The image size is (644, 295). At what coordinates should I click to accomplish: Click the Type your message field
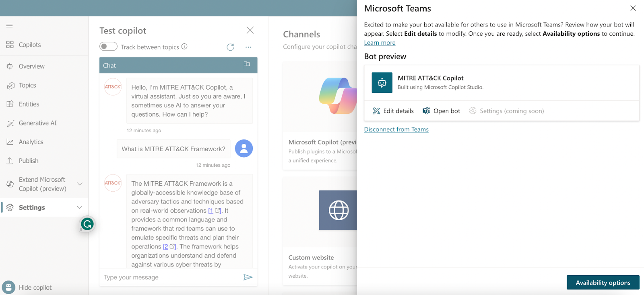click(171, 277)
